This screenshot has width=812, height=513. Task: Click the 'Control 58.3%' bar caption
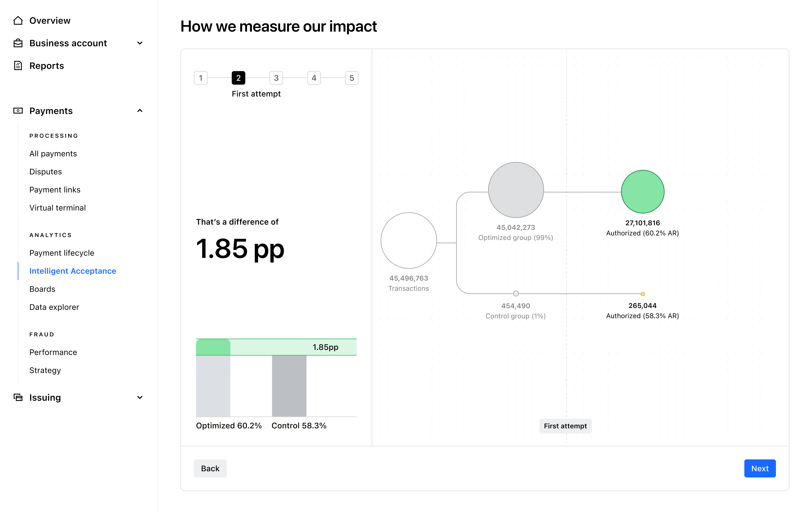[x=299, y=426]
